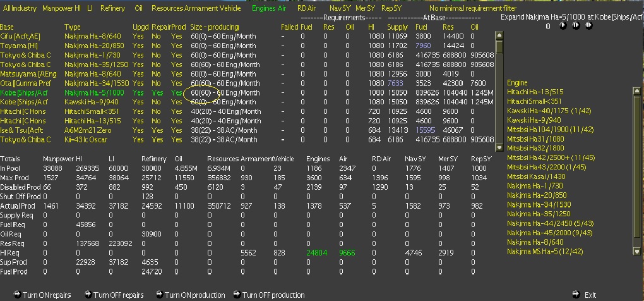Click Nakjma Ha-35/1250 type in factory table
The image size is (644, 301).
(x=96, y=64)
